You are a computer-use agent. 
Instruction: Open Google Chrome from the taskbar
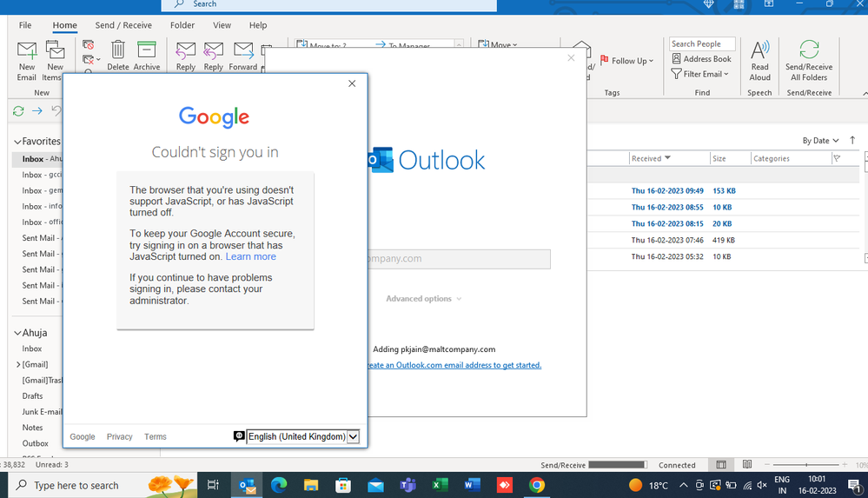pos(536,485)
